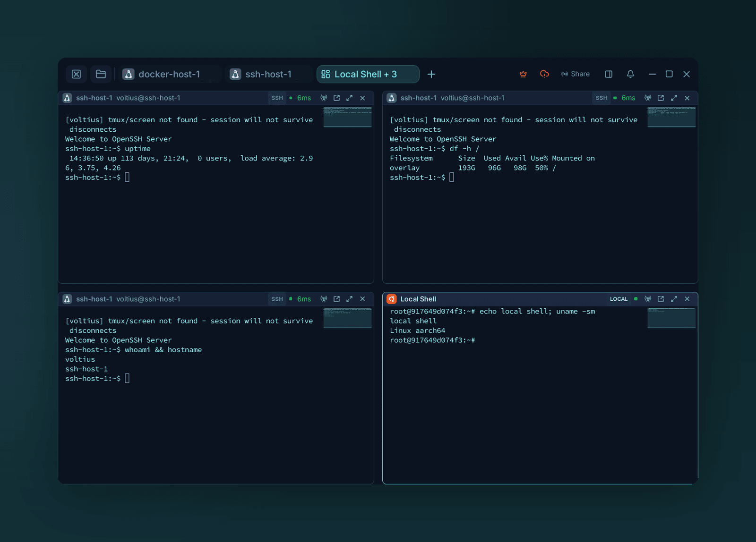Click the 6ms latency in the df -h pane
Viewport: 756px width, 542px height.
[628, 98]
